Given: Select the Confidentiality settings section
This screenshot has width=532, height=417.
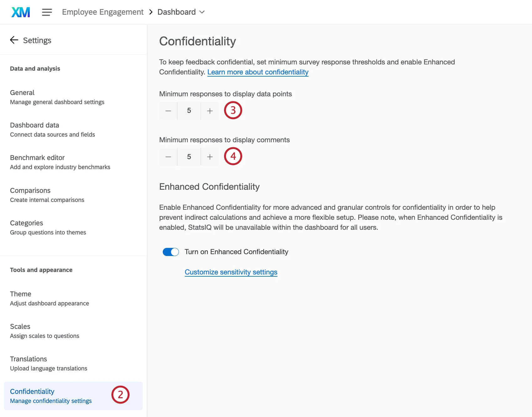Looking at the screenshot, I should pos(32,391).
